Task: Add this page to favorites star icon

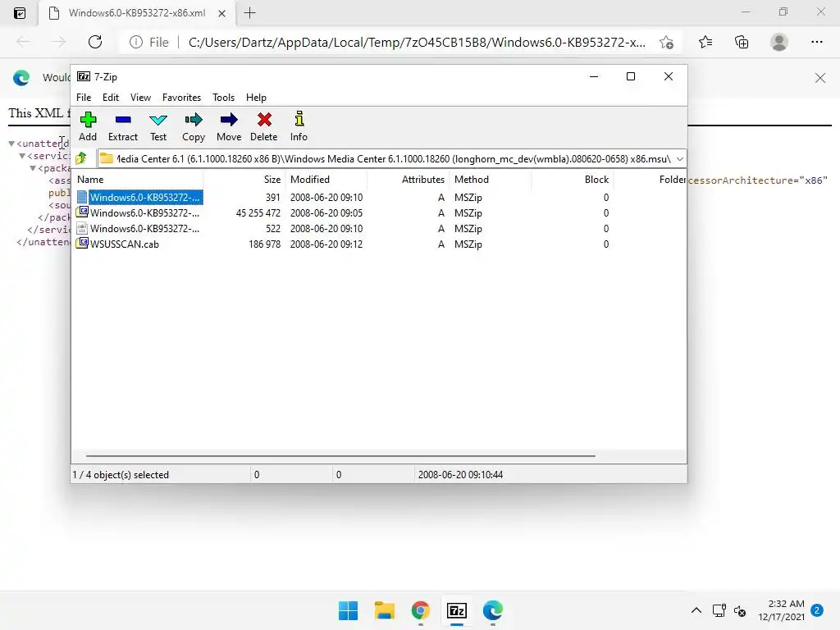Action: click(x=666, y=43)
